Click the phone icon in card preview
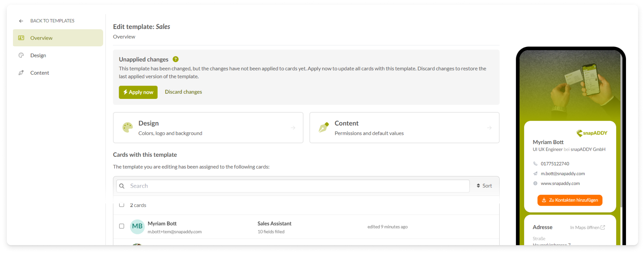This screenshot has height=253, width=644. (535, 164)
